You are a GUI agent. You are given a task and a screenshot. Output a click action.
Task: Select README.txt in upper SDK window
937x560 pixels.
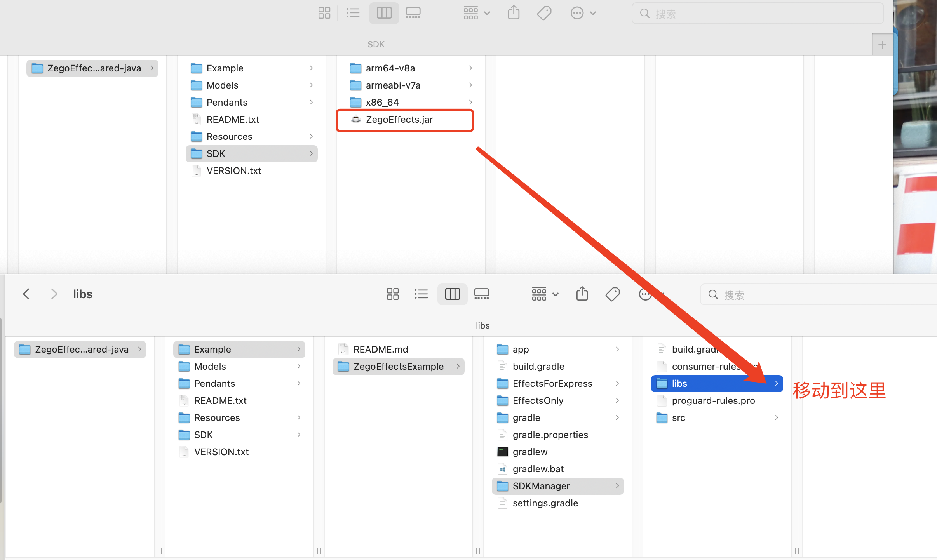coord(252,120)
